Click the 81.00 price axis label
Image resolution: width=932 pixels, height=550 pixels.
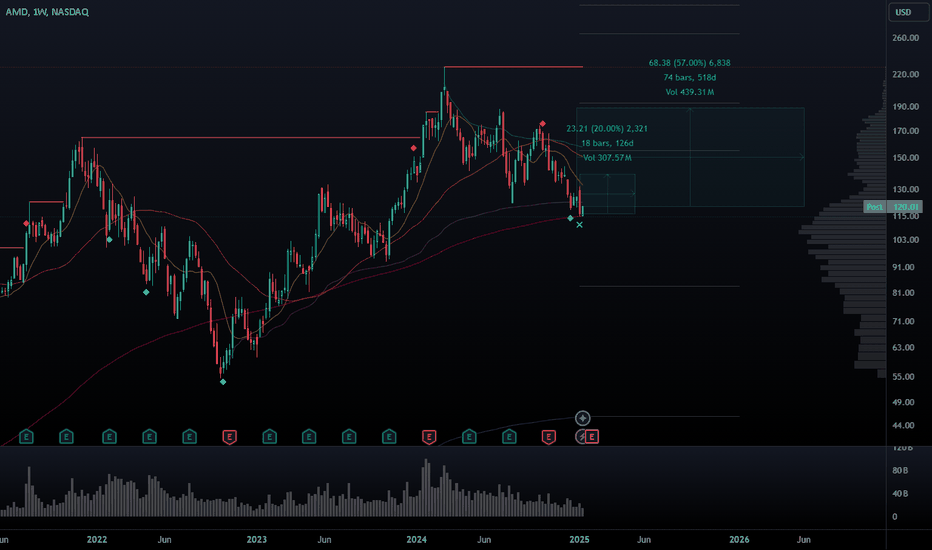click(903, 293)
